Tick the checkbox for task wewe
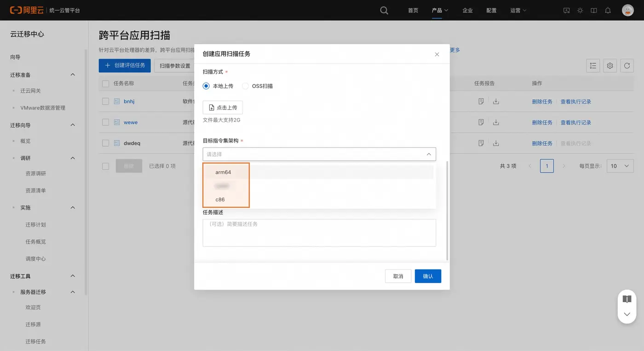Viewport: 644px width, 351px height. click(105, 122)
